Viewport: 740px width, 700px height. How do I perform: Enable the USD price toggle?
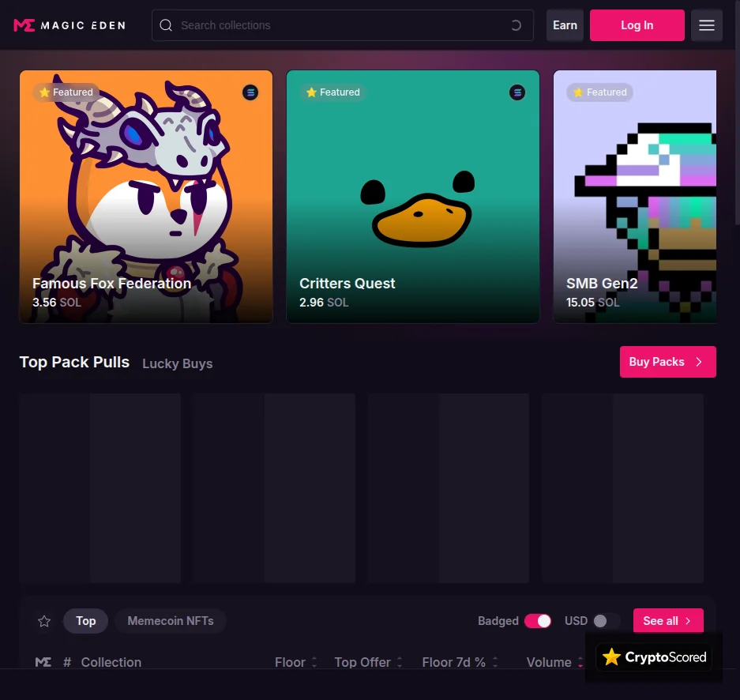pos(607,621)
